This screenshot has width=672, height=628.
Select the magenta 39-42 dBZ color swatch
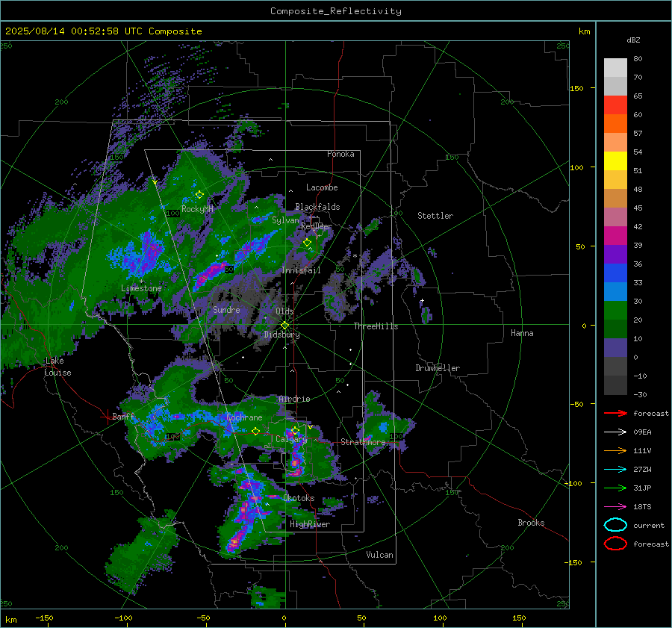point(615,236)
